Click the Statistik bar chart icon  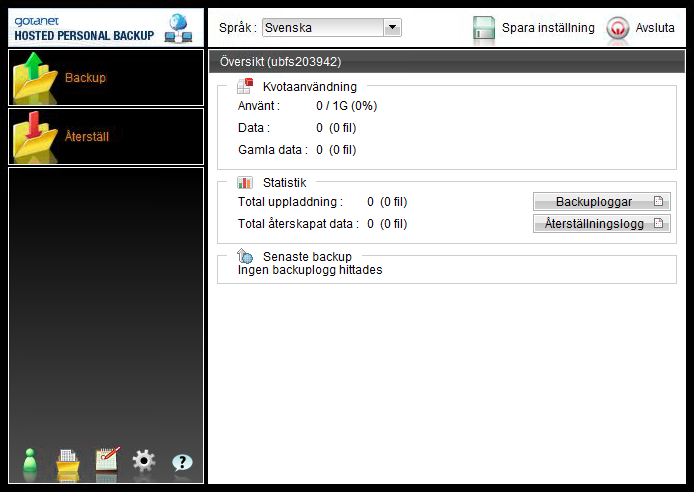(245, 182)
